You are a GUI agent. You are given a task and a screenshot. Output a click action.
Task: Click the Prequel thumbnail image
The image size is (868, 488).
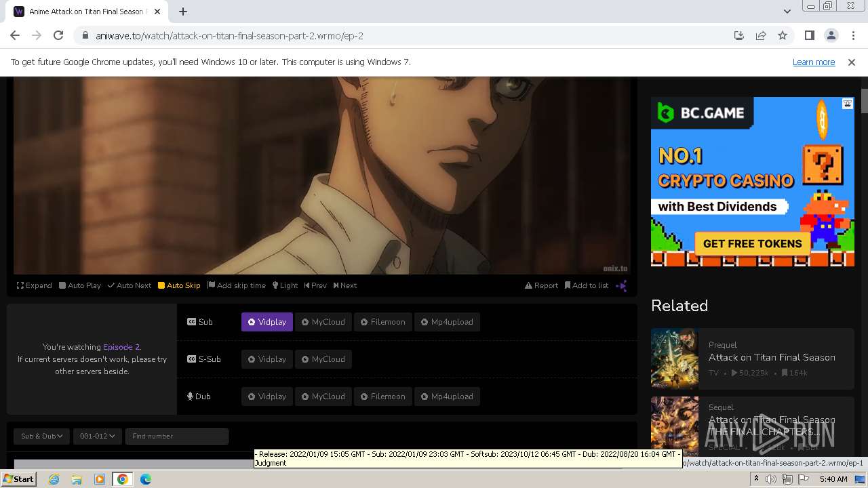click(675, 358)
